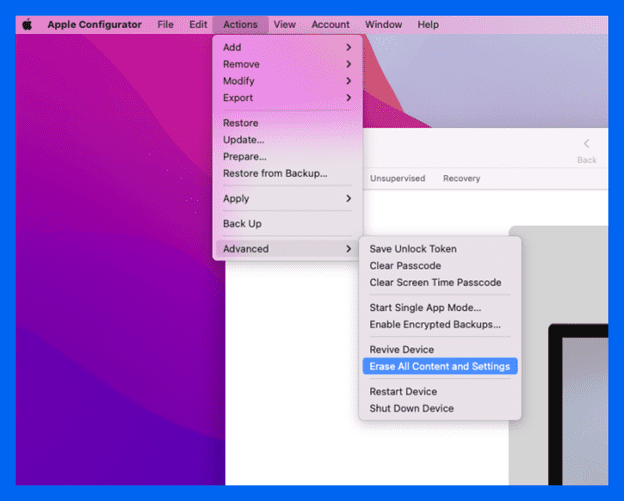The height and width of the screenshot is (501, 624).
Task: Select Revive Device option
Action: [440, 349]
